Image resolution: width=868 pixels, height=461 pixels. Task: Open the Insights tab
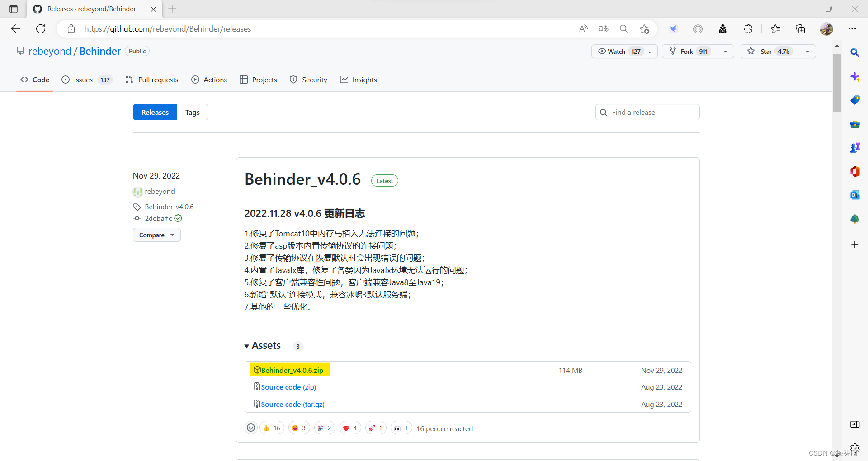pos(359,80)
